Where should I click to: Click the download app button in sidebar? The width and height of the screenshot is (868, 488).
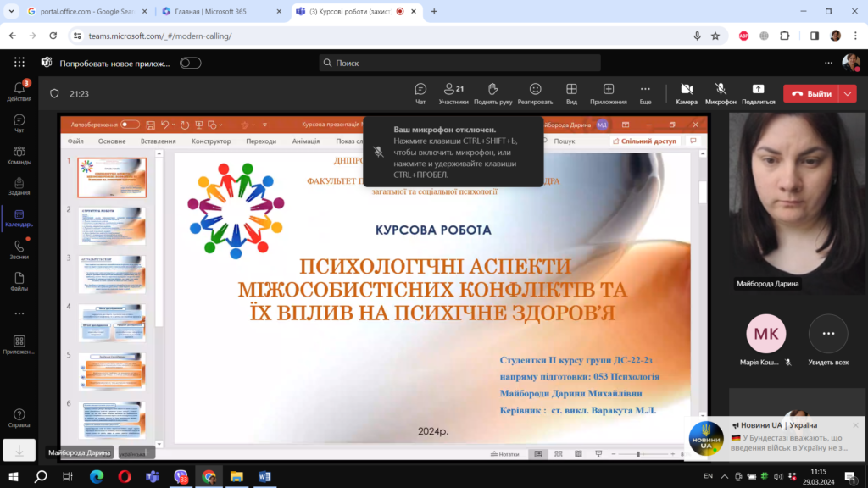click(19, 451)
